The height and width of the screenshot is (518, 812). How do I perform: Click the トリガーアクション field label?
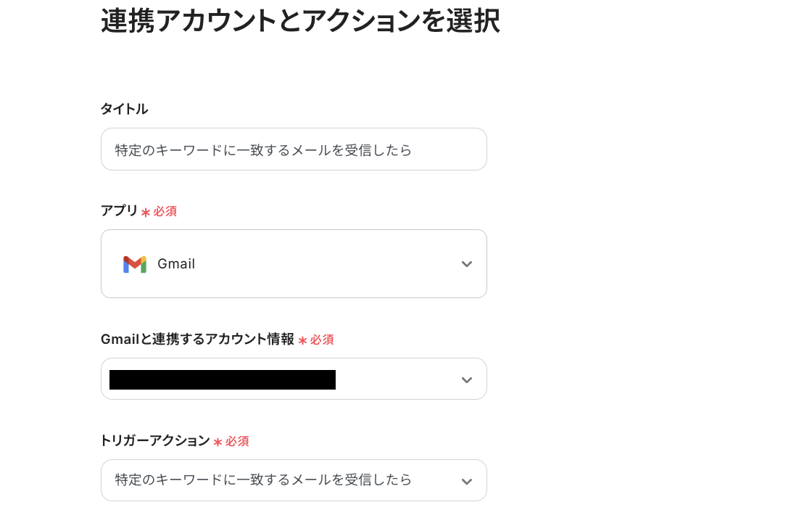click(x=155, y=440)
